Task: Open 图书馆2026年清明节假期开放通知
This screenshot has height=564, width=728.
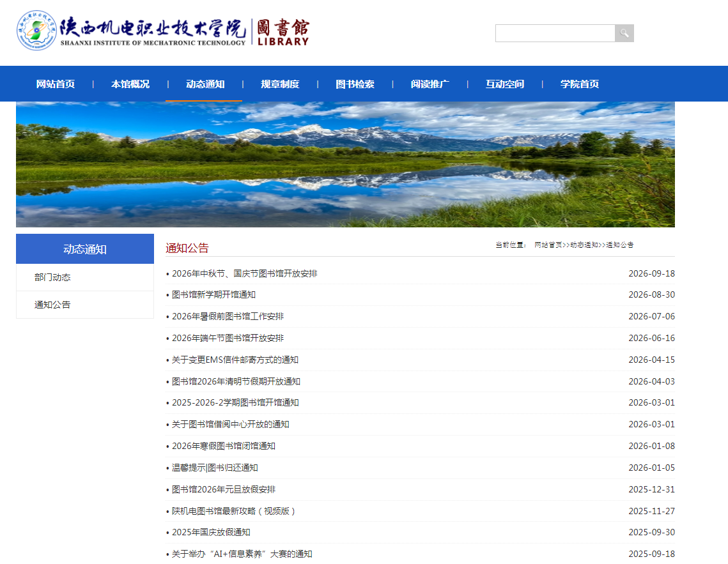Action: point(236,381)
